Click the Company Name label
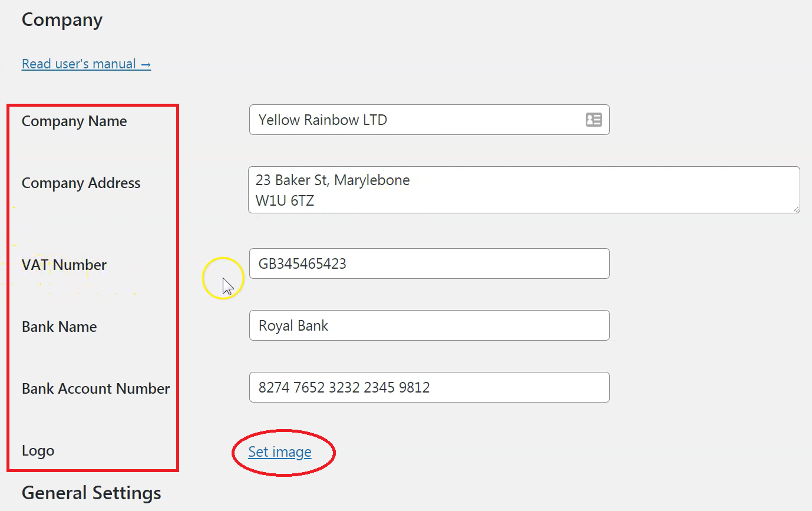The width and height of the screenshot is (812, 511). click(74, 121)
